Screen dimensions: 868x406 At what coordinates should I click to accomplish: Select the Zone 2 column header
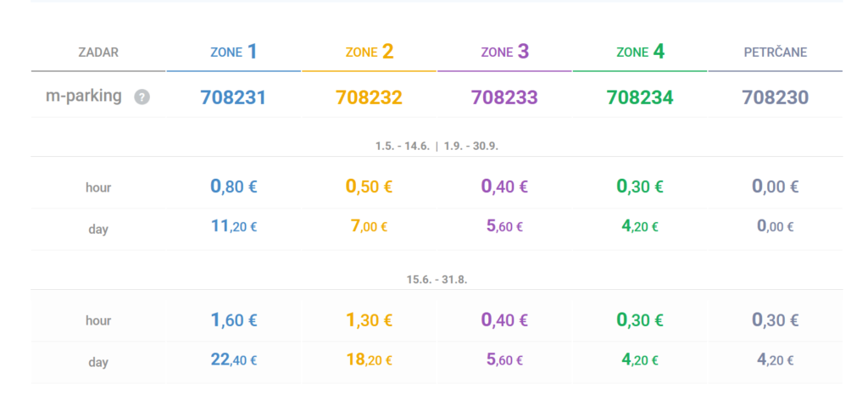point(369,53)
